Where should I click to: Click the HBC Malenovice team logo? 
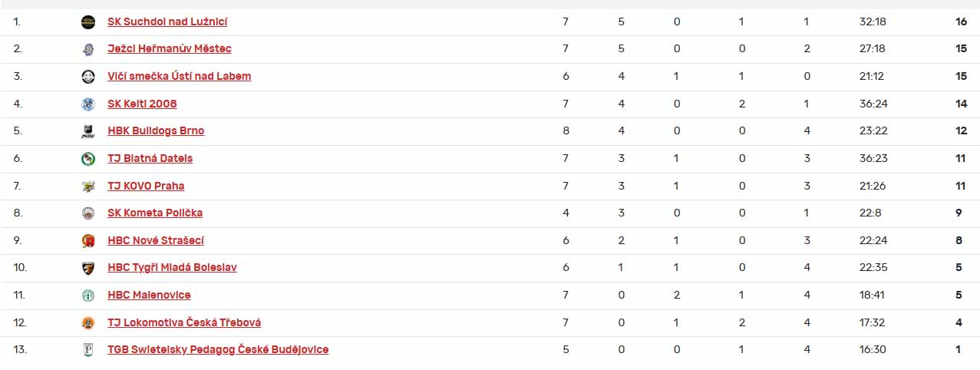(x=88, y=296)
